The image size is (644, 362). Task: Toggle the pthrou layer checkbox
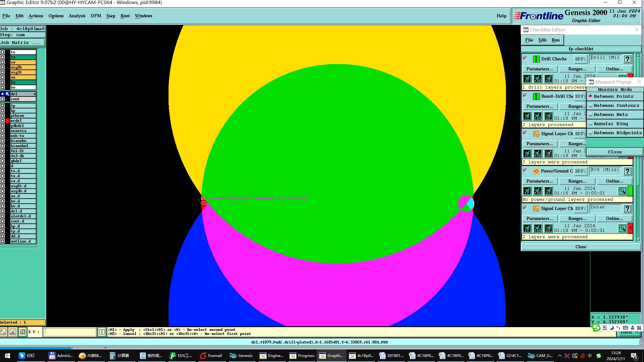[3, 116]
